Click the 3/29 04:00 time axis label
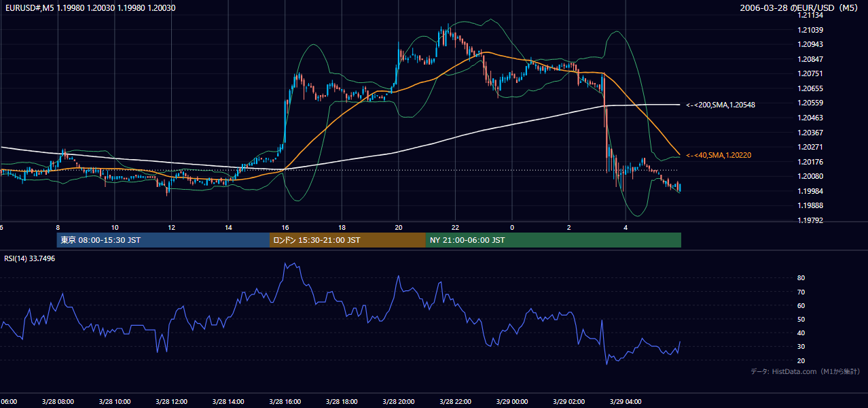This screenshot has width=868, height=408. click(x=626, y=401)
